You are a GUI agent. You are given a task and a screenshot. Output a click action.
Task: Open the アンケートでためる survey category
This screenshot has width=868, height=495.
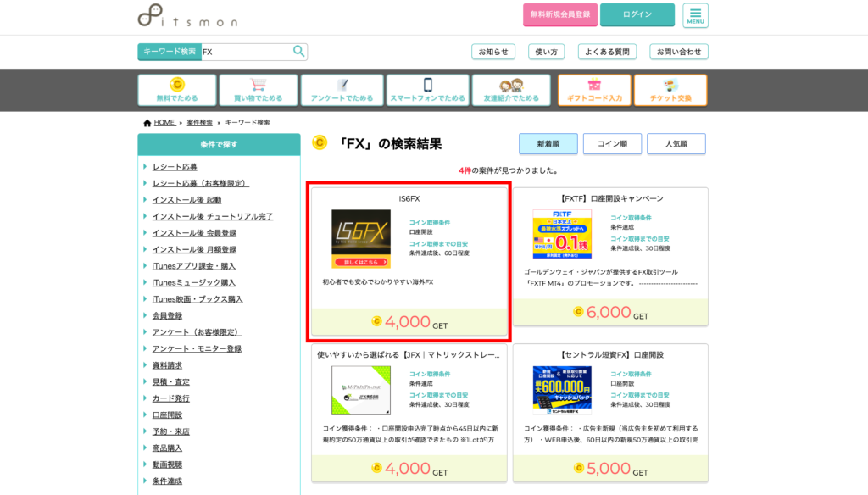(x=342, y=90)
